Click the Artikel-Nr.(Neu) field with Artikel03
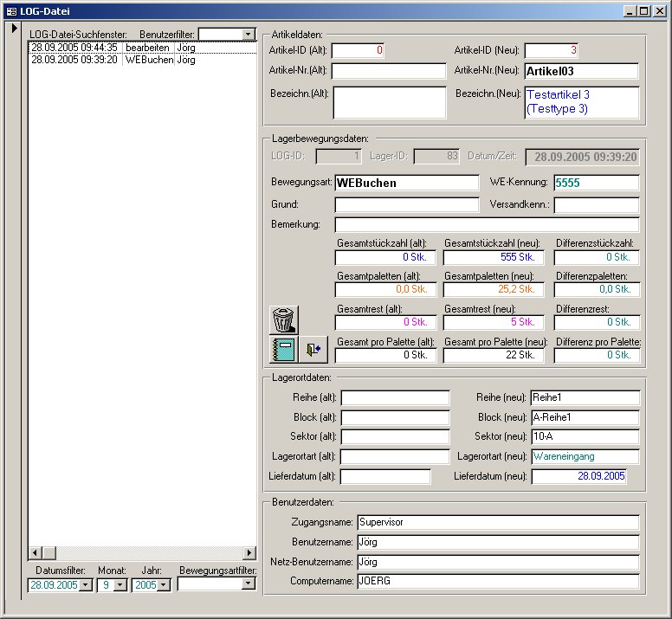Screen dimensions: 672x619 click(x=581, y=71)
